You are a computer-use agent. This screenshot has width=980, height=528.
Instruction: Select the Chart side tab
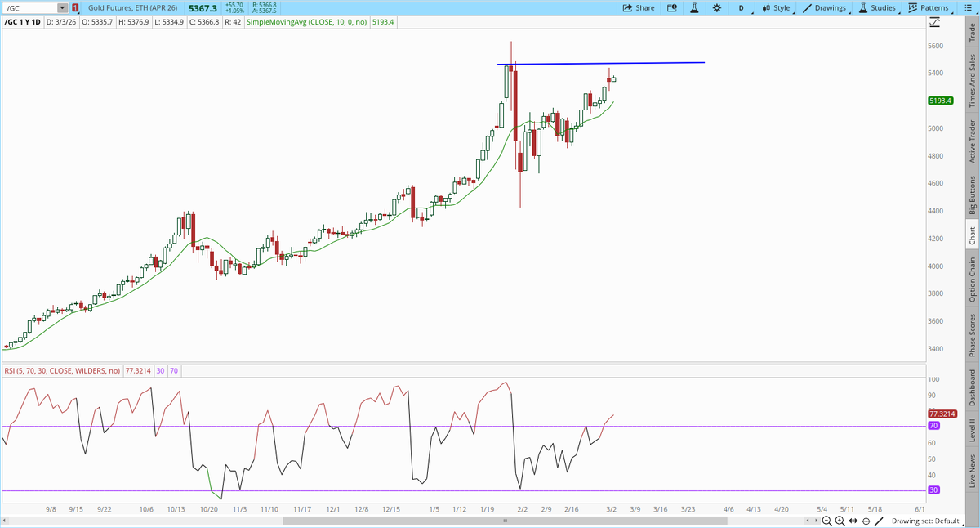972,236
